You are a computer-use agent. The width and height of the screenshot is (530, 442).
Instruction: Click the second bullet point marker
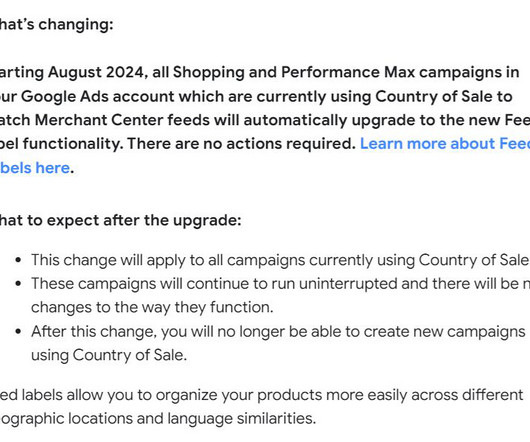pyautogui.click(x=18, y=284)
